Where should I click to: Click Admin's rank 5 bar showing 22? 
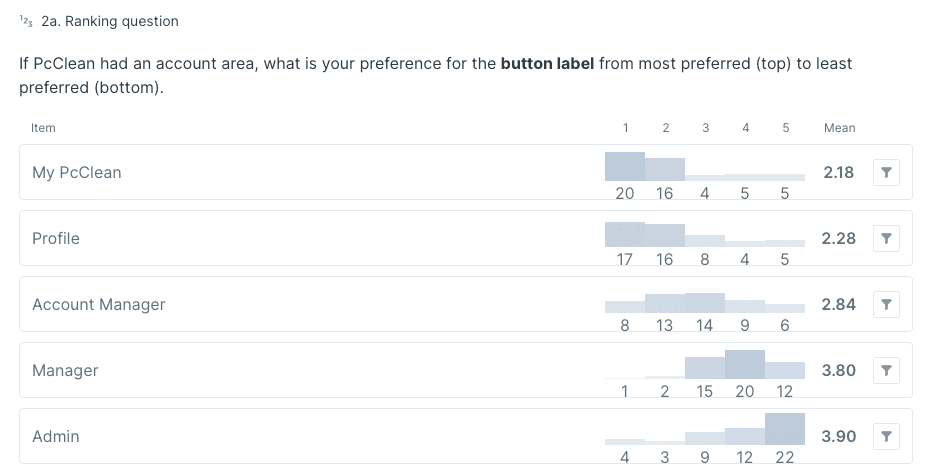(x=785, y=429)
